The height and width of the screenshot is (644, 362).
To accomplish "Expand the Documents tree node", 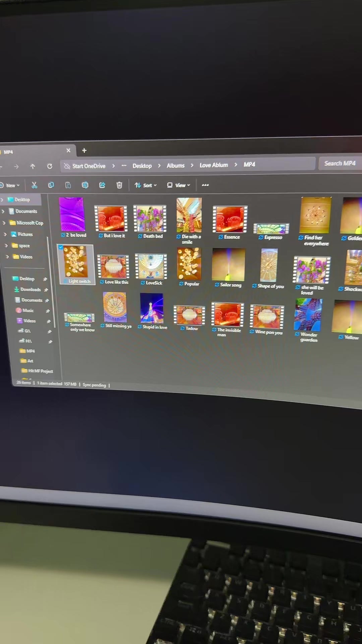I will click(x=3, y=211).
